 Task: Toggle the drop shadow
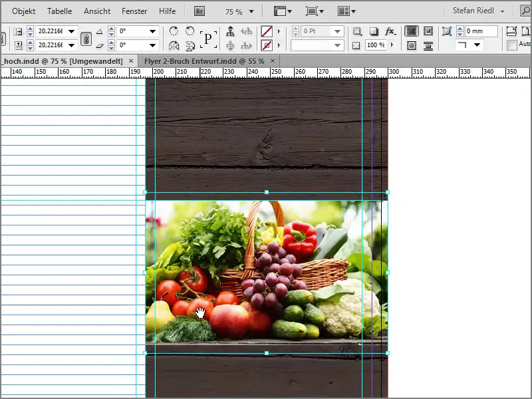[374, 31]
